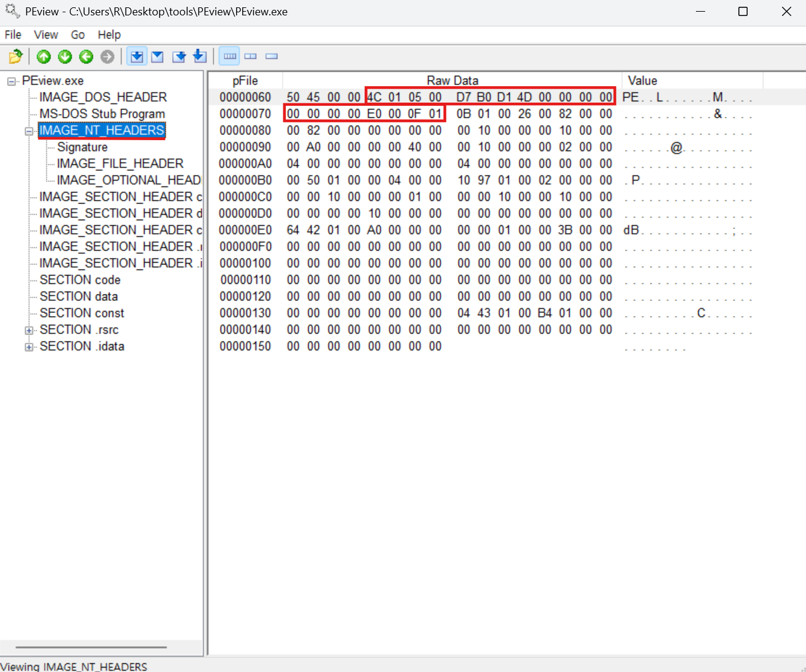The image size is (806, 672).
Task: Collapse the IMAGE_NT_HEADERS node
Action: tap(29, 131)
